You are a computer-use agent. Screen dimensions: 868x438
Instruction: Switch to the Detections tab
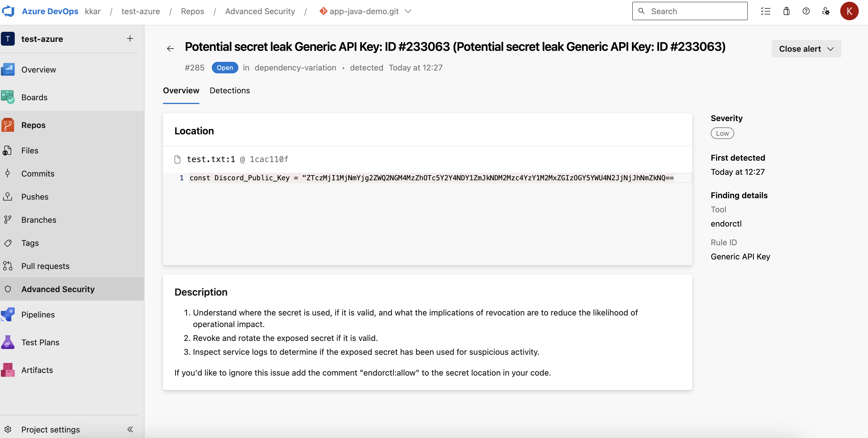pyautogui.click(x=230, y=91)
